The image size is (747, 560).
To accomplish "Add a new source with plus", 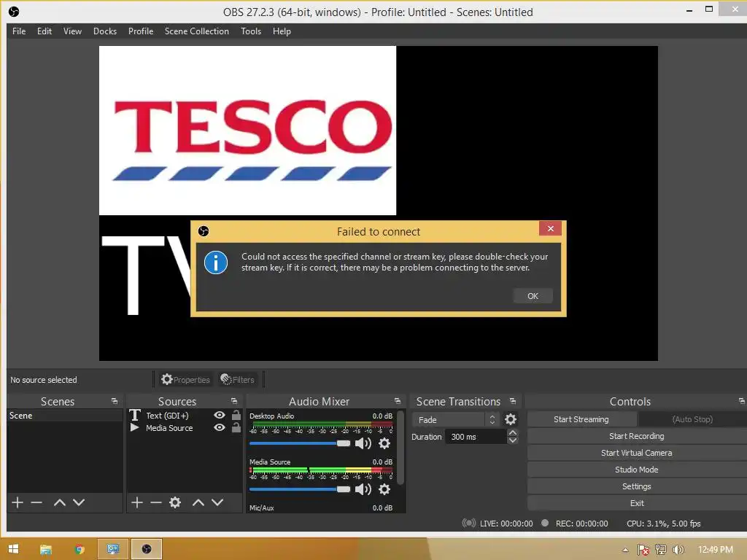I will tap(136, 502).
